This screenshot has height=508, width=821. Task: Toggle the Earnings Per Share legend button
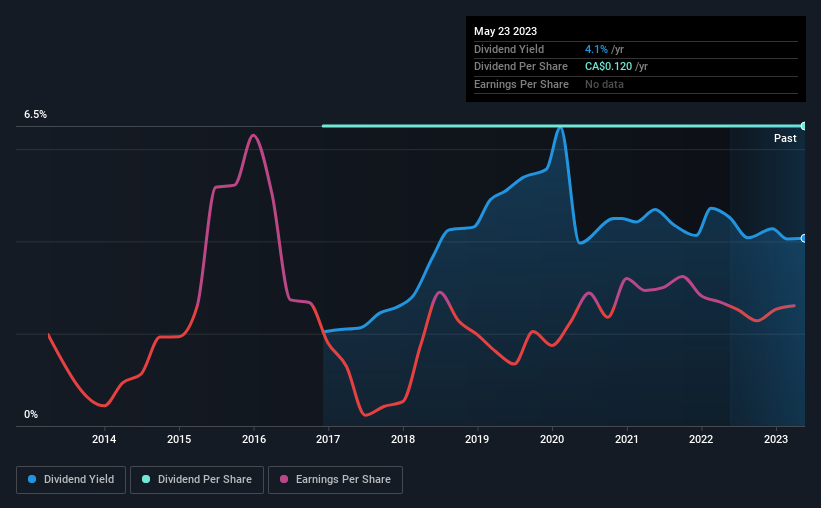point(335,480)
